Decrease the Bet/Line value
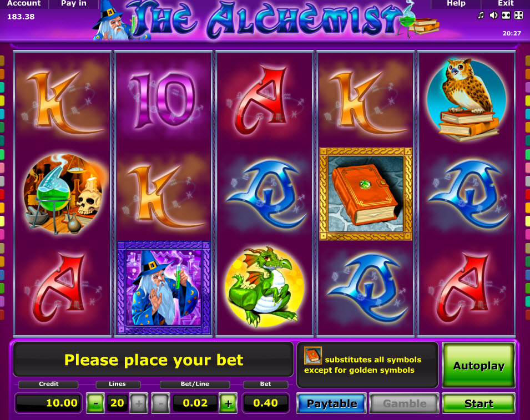This screenshot has width=530, height=420. click(160, 403)
